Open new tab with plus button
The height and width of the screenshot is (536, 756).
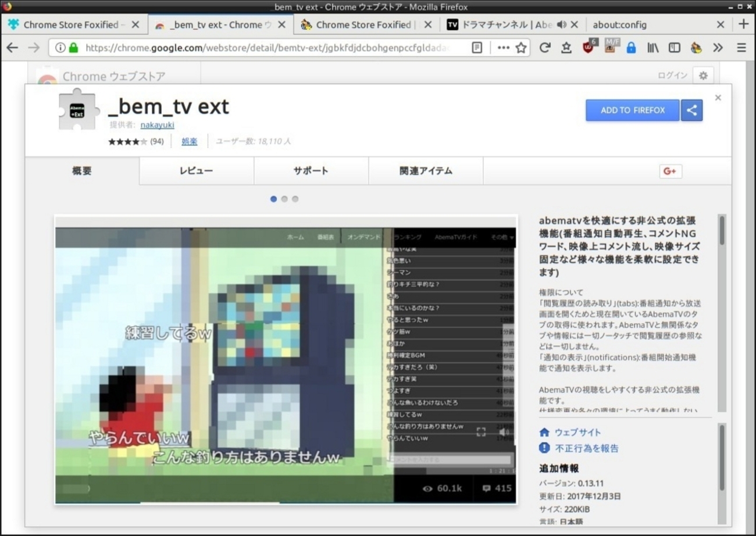(743, 24)
